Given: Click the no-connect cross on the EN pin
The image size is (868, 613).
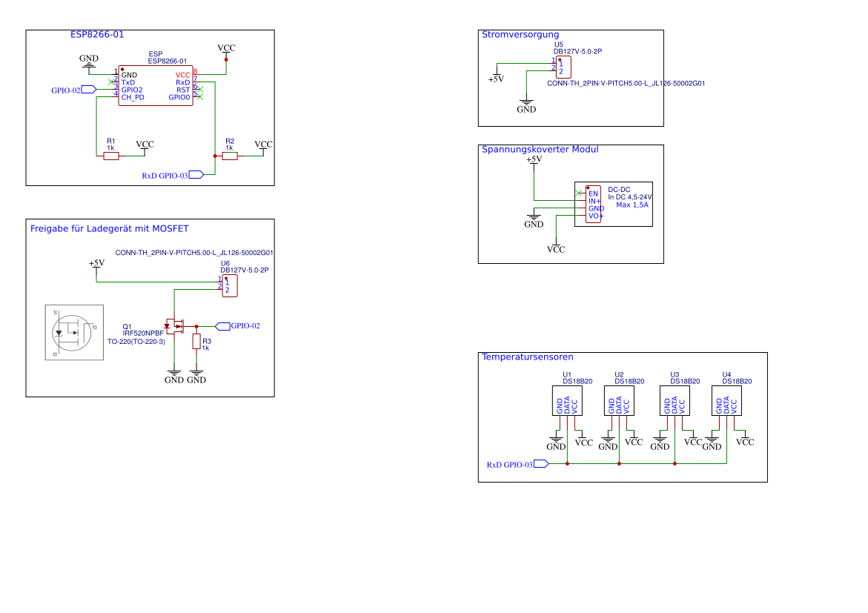Looking at the screenshot, I should 580,194.
